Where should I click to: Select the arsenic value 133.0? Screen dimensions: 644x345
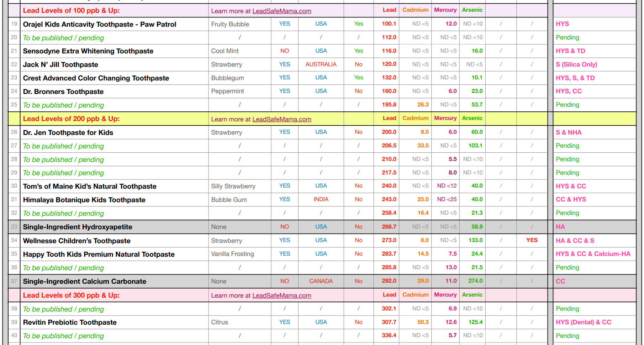point(475,240)
